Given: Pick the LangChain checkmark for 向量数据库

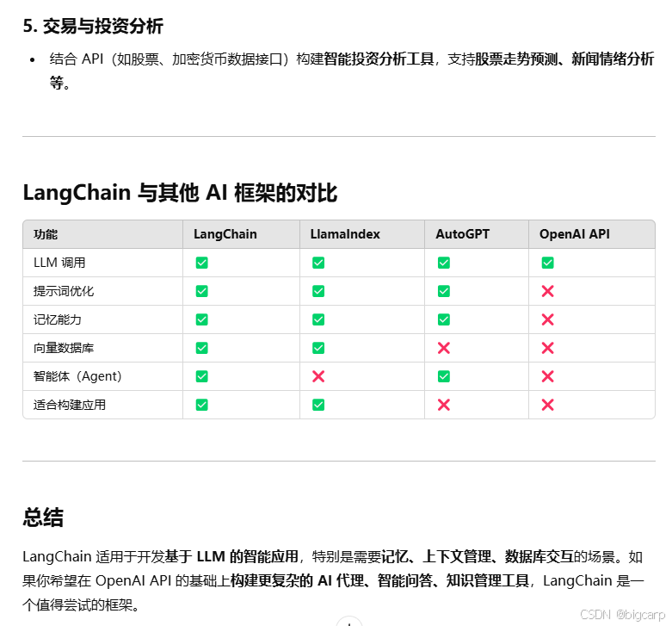Looking at the screenshot, I should coord(202,348).
